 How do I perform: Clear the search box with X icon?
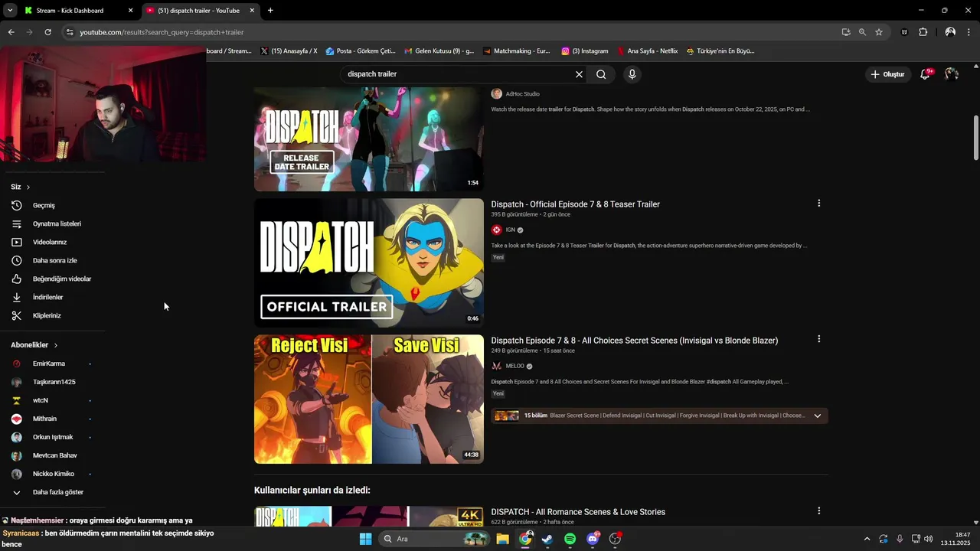(579, 74)
